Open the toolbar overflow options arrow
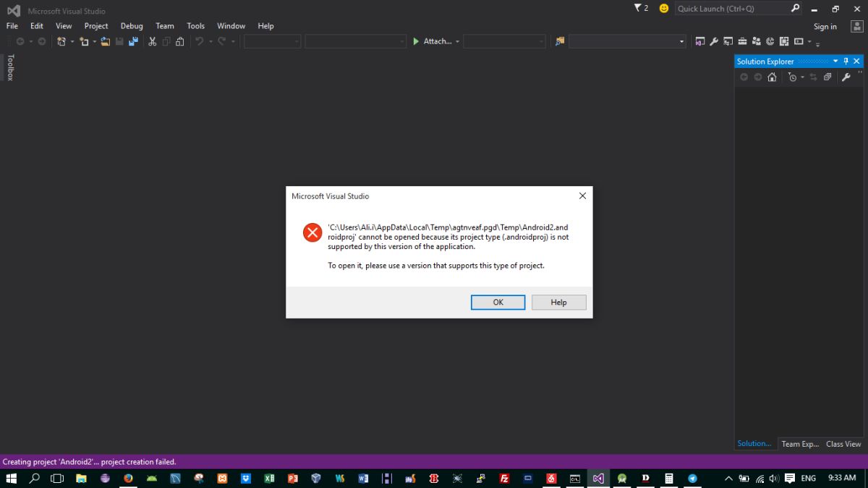This screenshot has height=488, width=868. coord(817,43)
